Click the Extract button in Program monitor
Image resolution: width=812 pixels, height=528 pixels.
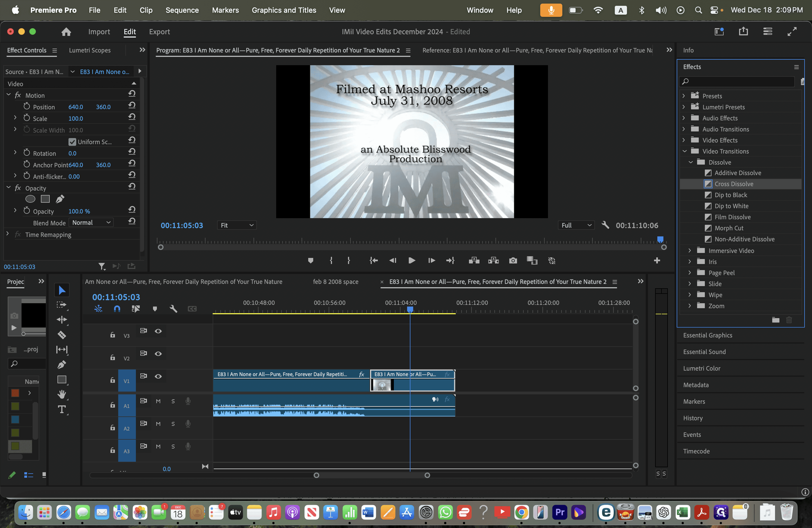click(x=493, y=261)
